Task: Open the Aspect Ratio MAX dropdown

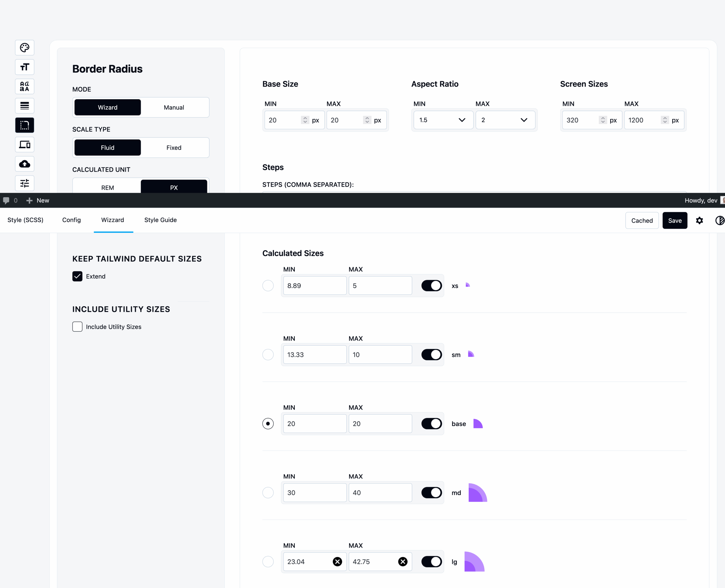Action: pyautogui.click(x=505, y=120)
